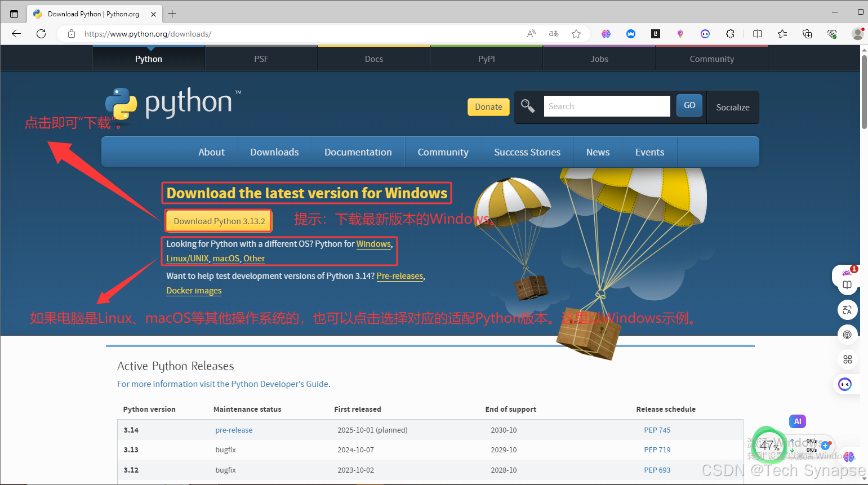
Task: Click the 47% green circle widget
Action: pyautogui.click(x=769, y=446)
